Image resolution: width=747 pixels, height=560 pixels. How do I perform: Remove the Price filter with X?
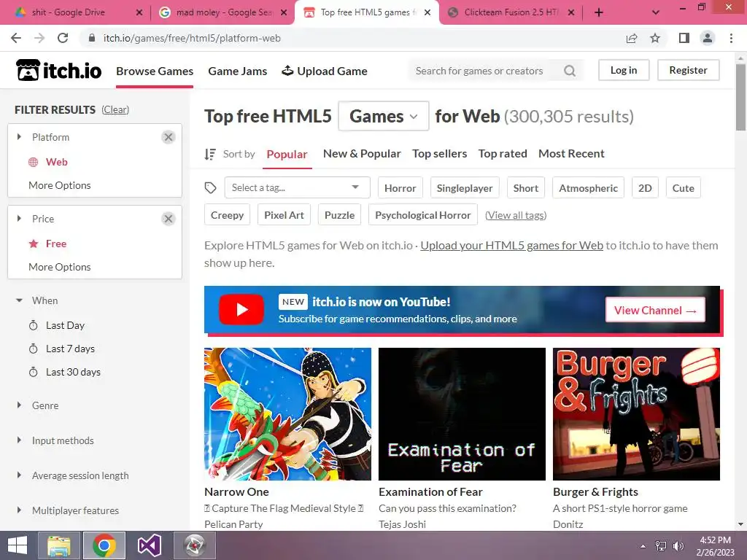tap(169, 219)
